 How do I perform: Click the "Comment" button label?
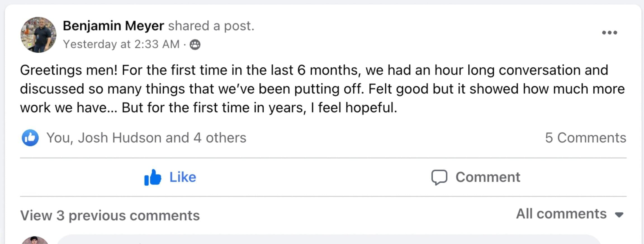488,177
